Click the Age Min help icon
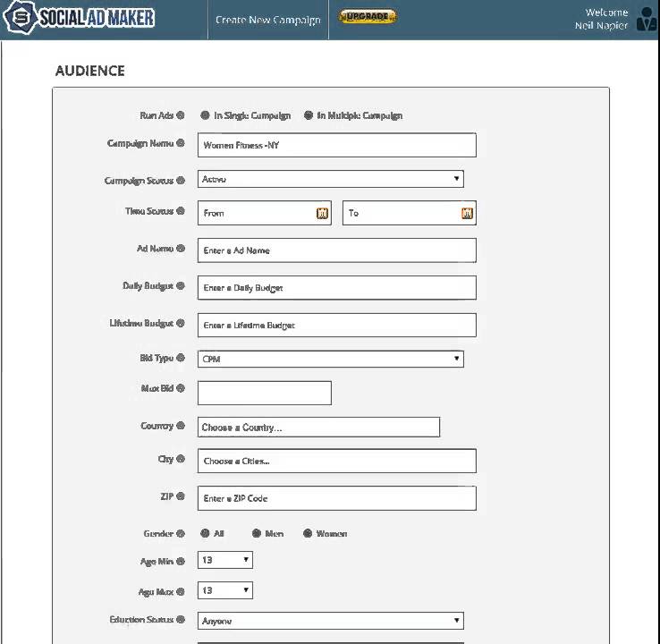This screenshot has height=644, width=660. click(x=181, y=561)
